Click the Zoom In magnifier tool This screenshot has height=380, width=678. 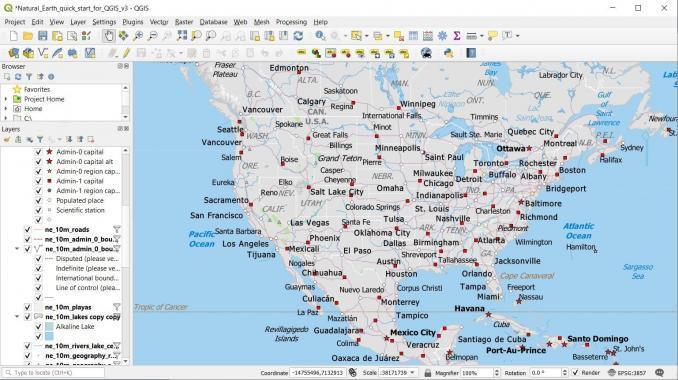[138, 36]
